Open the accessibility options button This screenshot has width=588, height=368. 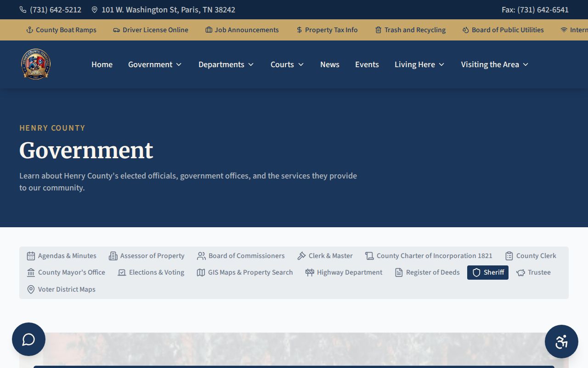pos(561,341)
